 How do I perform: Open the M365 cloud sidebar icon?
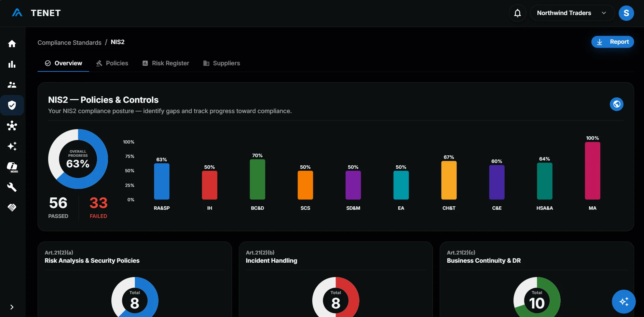[x=12, y=167]
